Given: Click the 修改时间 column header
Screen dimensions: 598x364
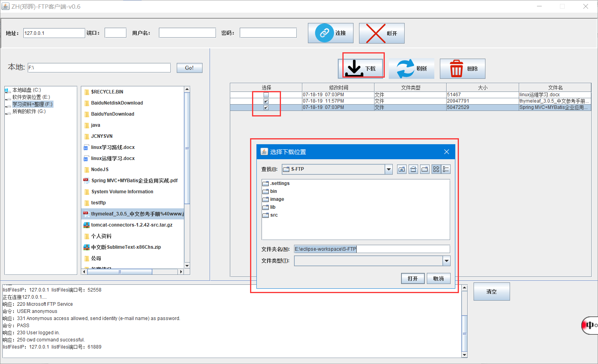Looking at the screenshot, I should coord(338,88).
